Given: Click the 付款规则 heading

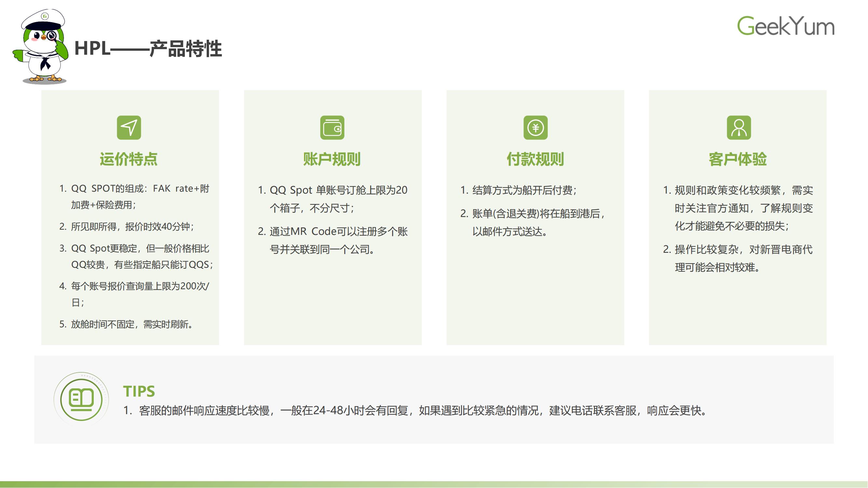Looking at the screenshot, I should [x=535, y=159].
